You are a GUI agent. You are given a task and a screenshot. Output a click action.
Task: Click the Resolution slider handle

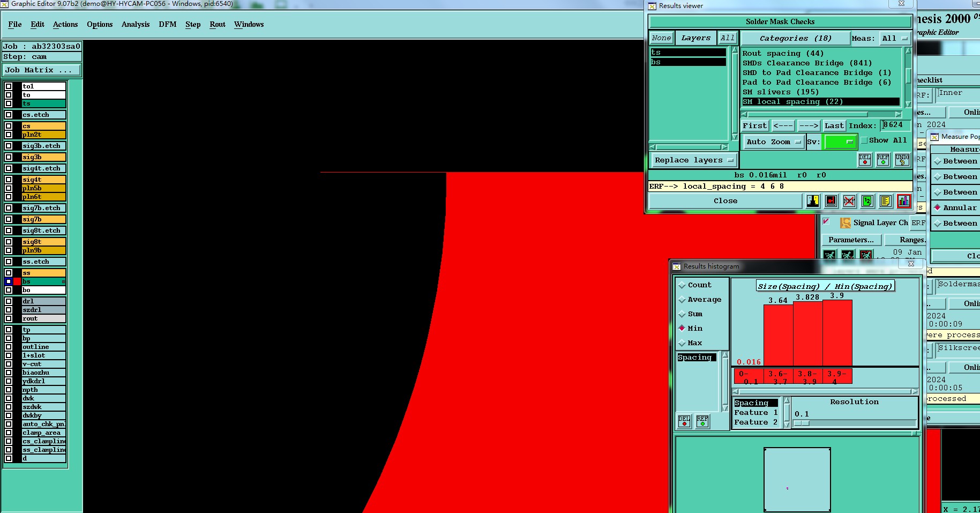(802, 423)
